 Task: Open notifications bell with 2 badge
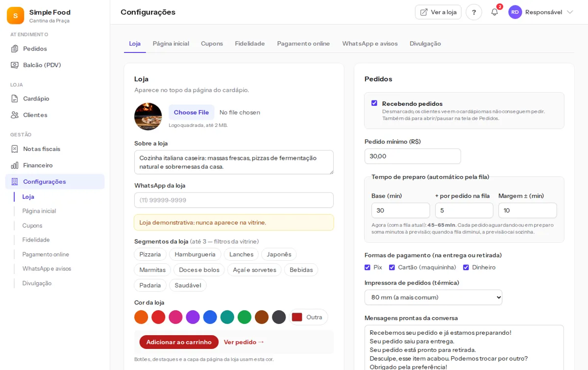click(494, 12)
